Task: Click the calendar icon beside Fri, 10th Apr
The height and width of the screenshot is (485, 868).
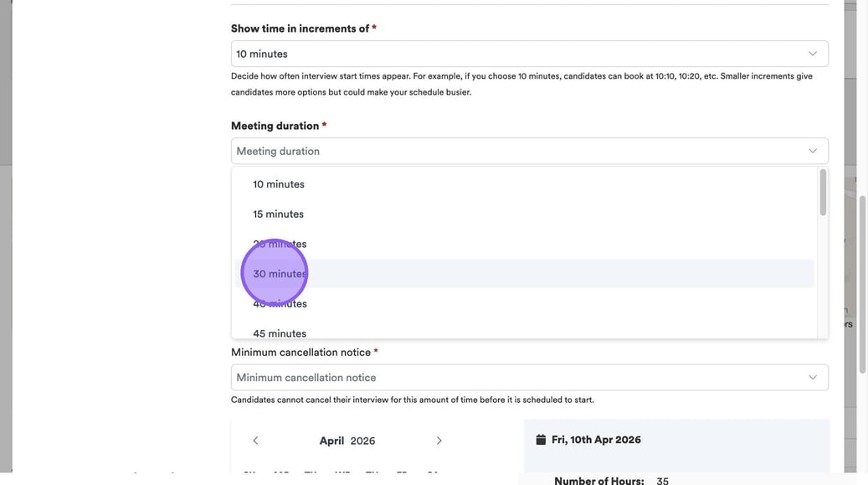Action: [541, 440]
